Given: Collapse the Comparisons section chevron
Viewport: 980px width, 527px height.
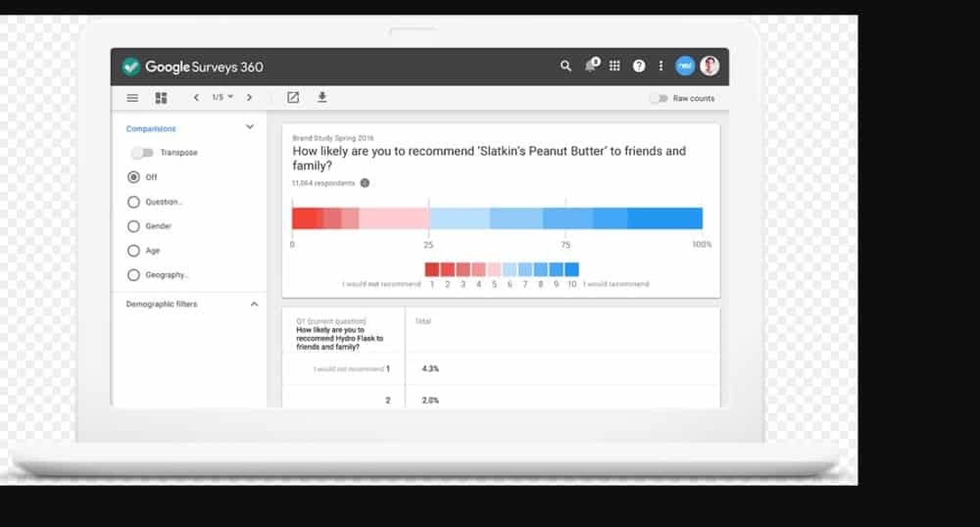Looking at the screenshot, I should (x=249, y=126).
